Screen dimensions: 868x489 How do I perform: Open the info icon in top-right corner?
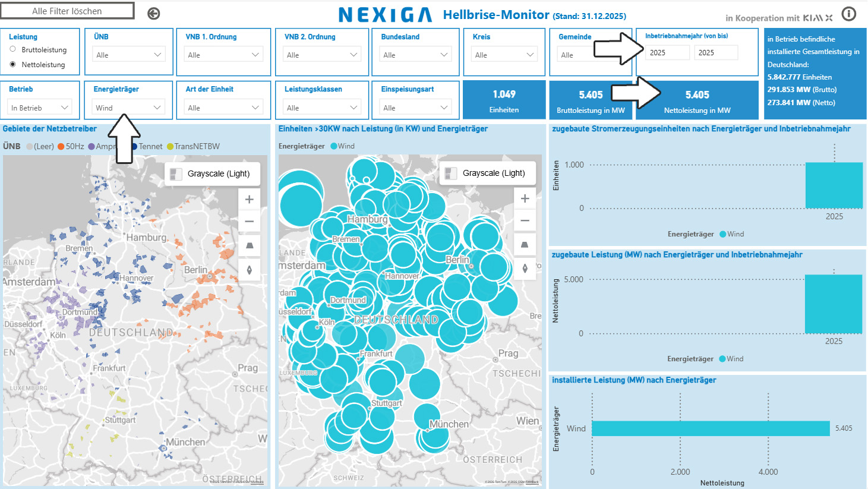click(x=849, y=14)
